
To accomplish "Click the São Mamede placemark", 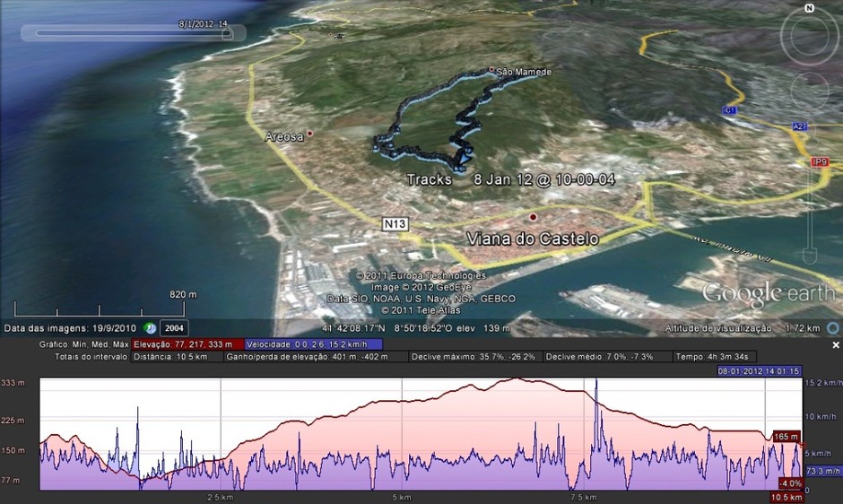I will coord(491,70).
